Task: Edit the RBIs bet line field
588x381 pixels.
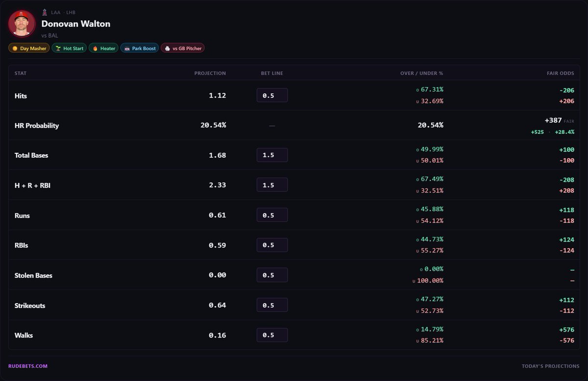Action: click(x=272, y=245)
